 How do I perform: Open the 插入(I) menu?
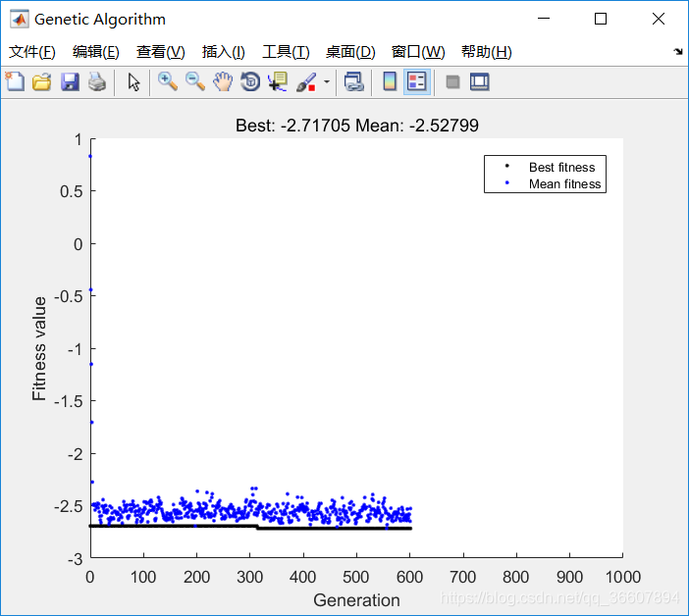[223, 52]
